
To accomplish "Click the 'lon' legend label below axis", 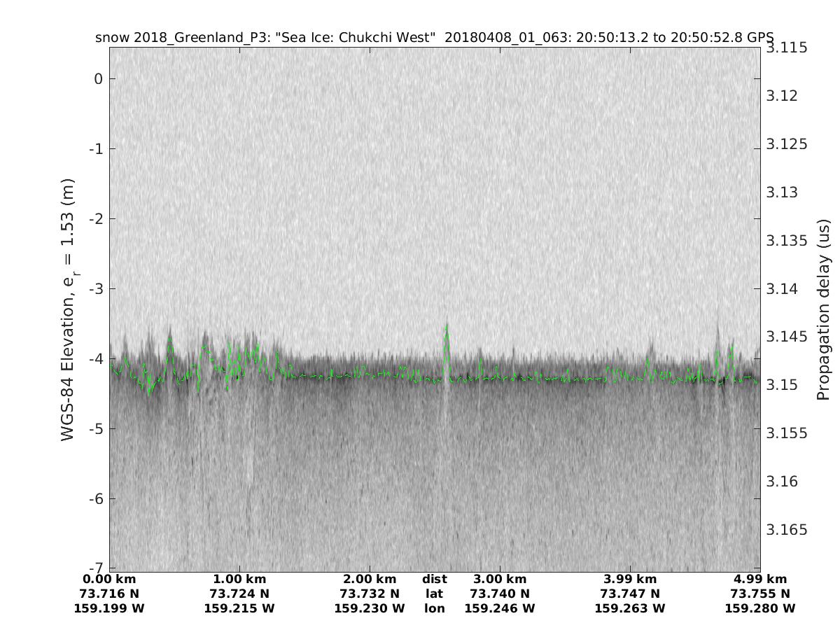I will [434, 609].
